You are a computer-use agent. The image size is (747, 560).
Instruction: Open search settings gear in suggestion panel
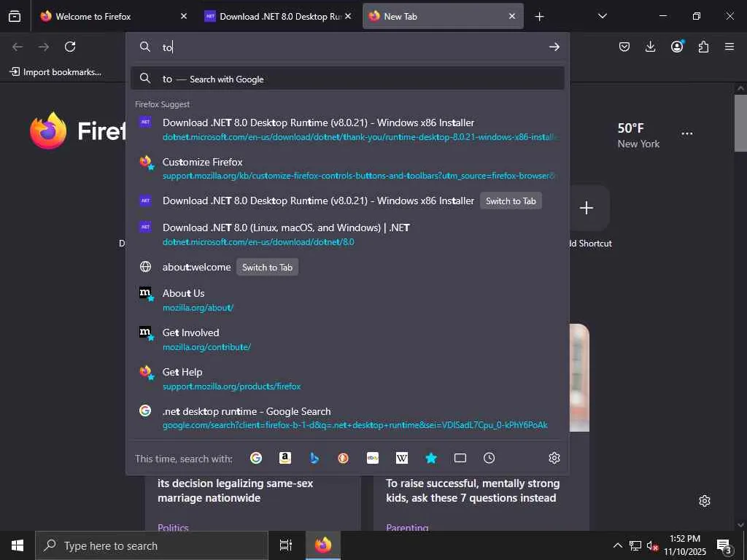[x=554, y=458]
